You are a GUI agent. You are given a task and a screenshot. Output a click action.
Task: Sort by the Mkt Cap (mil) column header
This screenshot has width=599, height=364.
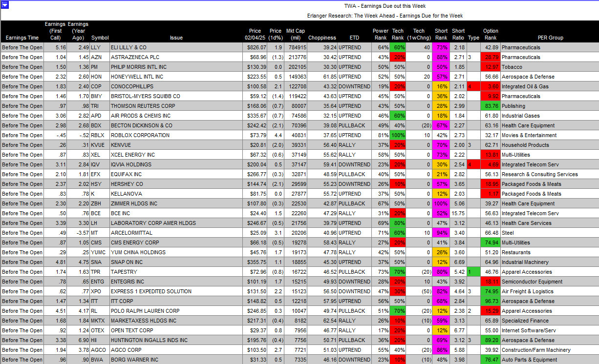296,34
